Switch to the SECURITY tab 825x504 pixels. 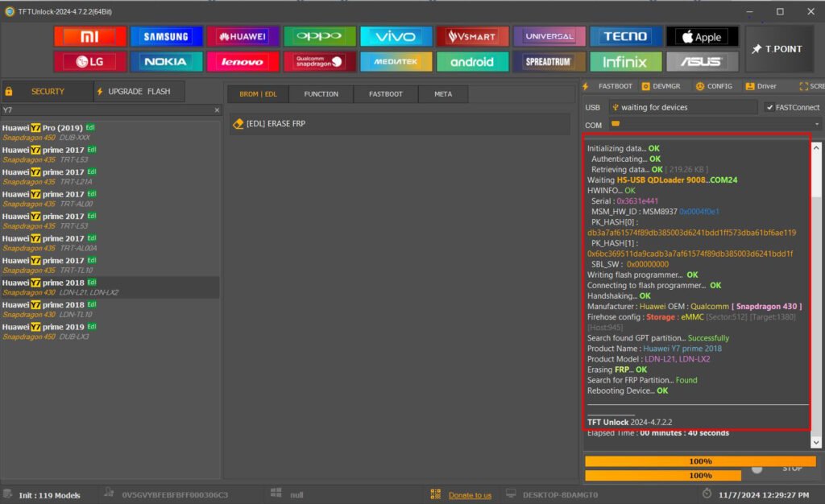48,92
